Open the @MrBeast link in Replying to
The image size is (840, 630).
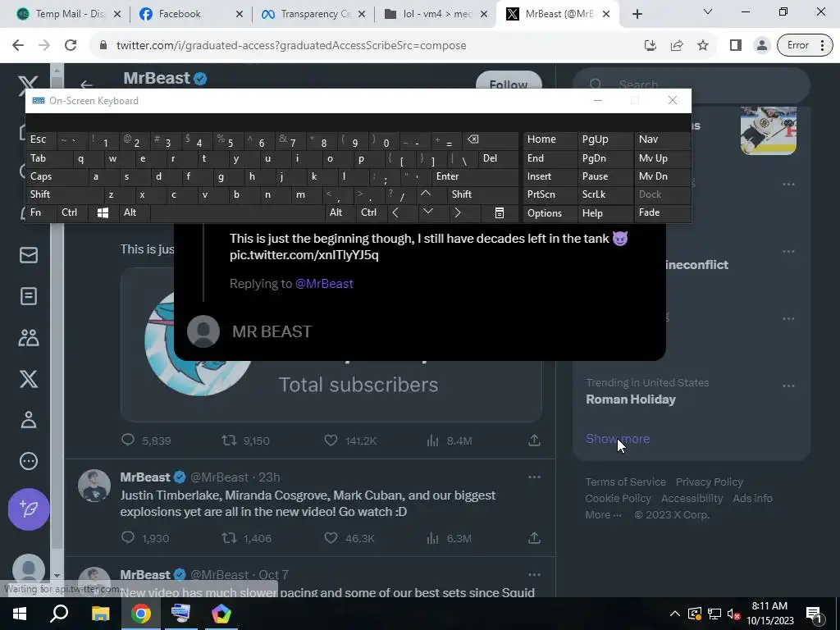[x=324, y=283]
